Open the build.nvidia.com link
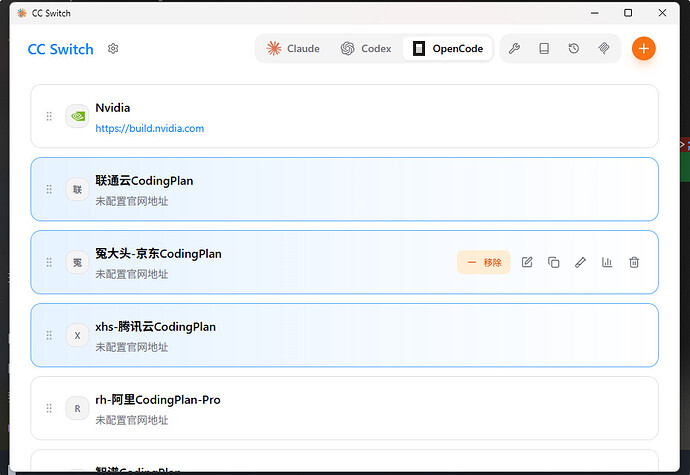Screen dimensions: 690x475 pos(150,129)
